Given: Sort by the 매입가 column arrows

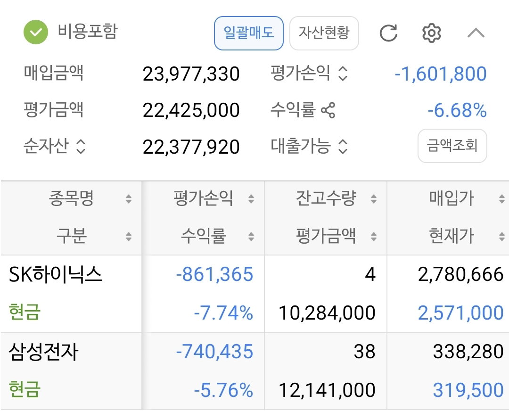Looking at the screenshot, I should 502,198.
